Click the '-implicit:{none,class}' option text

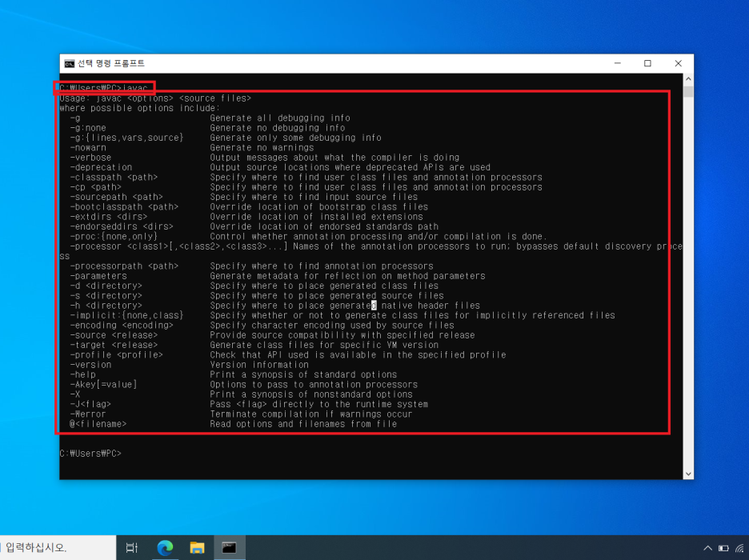coord(126,315)
